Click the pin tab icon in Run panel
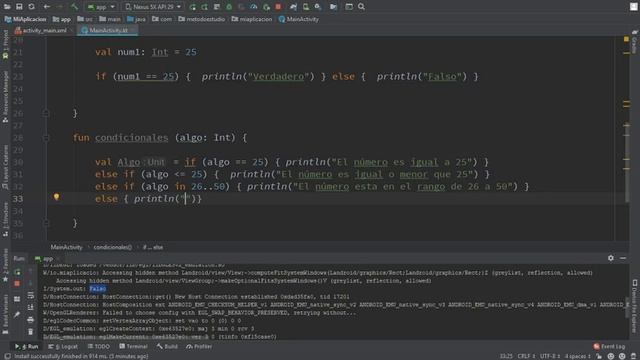Image resolution: width=640 pixels, height=360 pixels. pyautogui.click(x=17, y=314)
